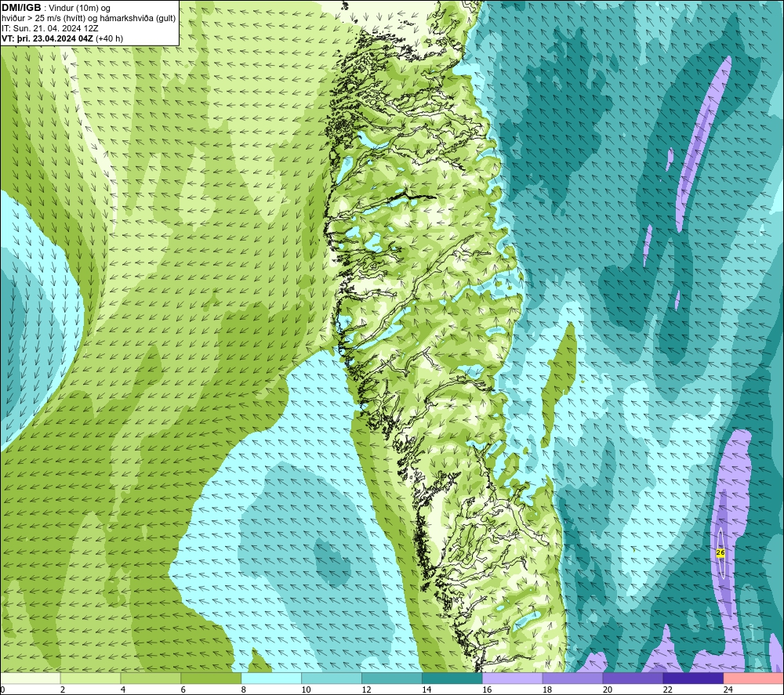This screenshot has width=784, height=695.
Task: Click scale label 2
Action: click(x=63, y=690)
